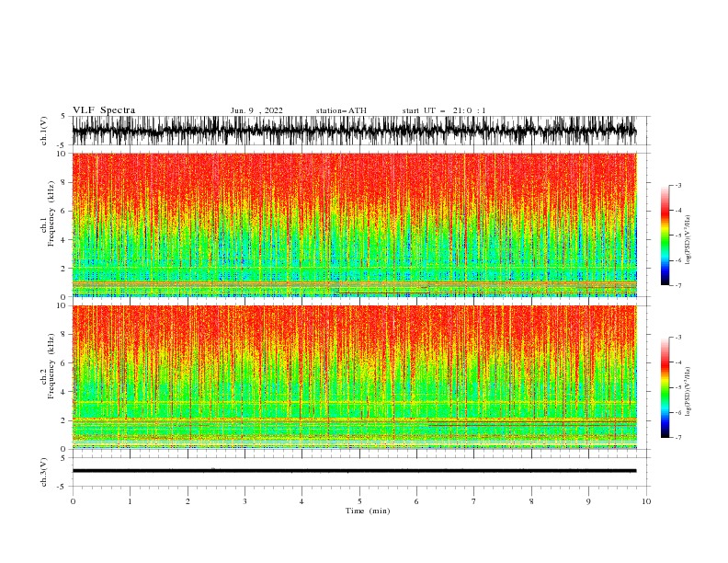The image size is (728, 563).
Task: Click the "-5" tick on ch.3(V) axis
Action: [62, 487]
